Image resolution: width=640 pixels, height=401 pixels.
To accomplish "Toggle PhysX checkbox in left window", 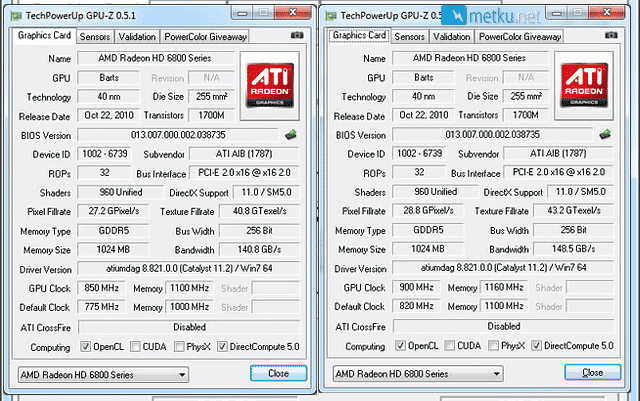I will pyautogui.click(x=179, y=347).
